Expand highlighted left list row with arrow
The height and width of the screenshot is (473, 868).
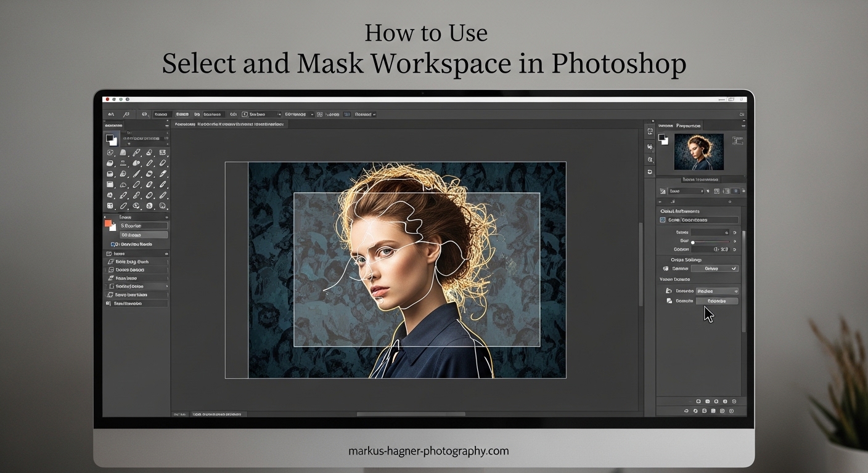tap(137, 286)
